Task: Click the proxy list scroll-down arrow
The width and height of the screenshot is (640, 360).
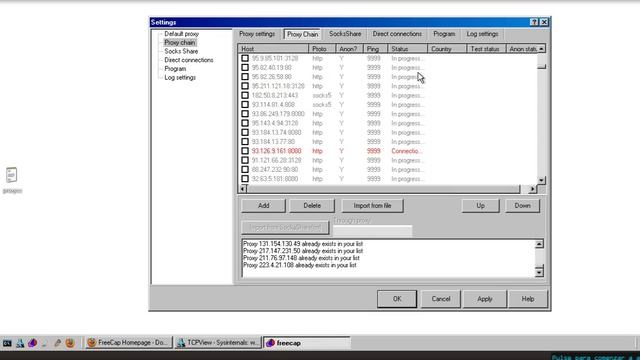Action: [x=541, y=180]
